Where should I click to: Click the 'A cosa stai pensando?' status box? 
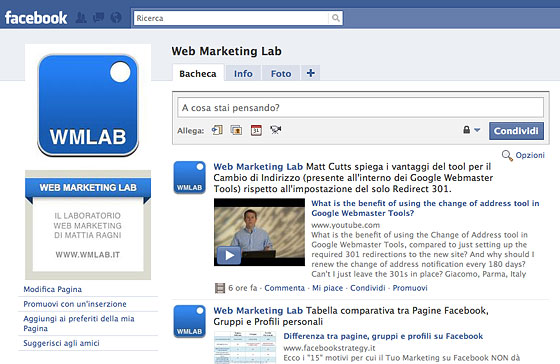coord(360,108)
